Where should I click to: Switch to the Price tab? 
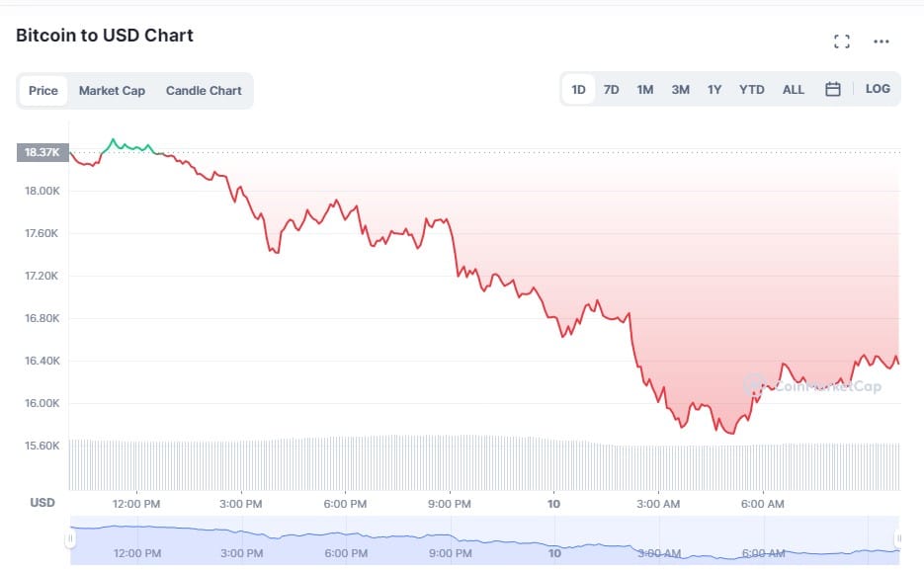[43, 91]
